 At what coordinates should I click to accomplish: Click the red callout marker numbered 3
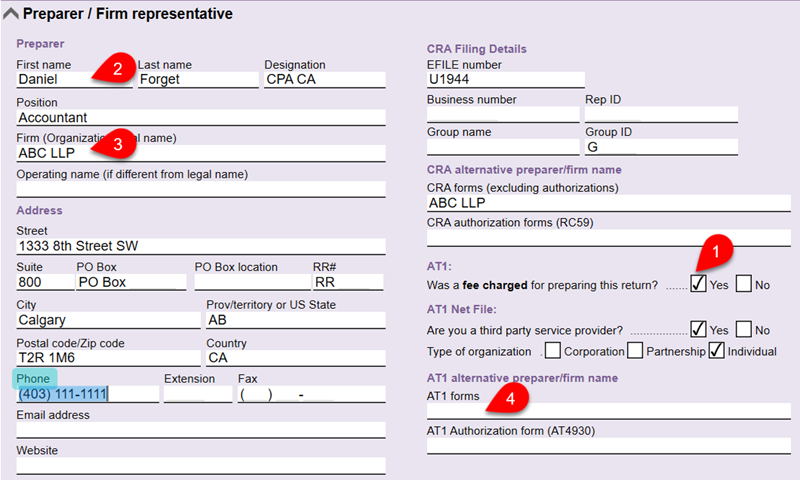pos(118,145)
